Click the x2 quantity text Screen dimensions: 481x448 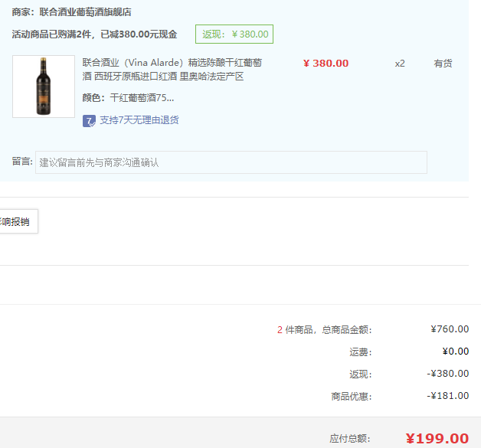click(x=400, y=64)
